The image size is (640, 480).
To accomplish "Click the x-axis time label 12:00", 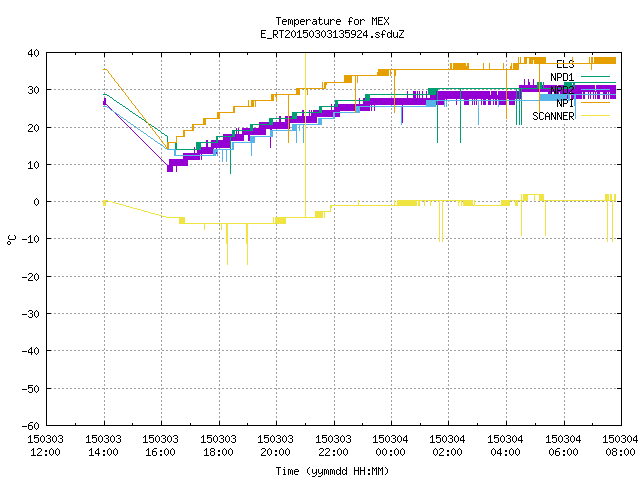I will [46, 452].
